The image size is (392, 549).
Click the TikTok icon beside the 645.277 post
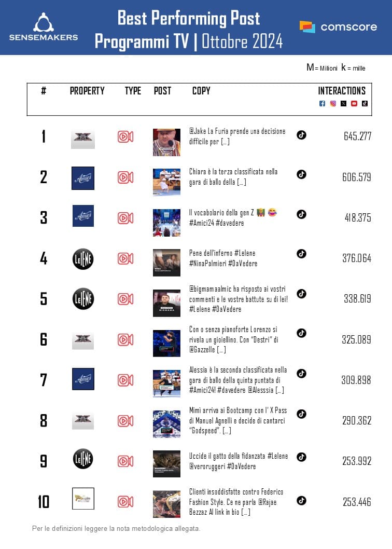tap(301, 135)
